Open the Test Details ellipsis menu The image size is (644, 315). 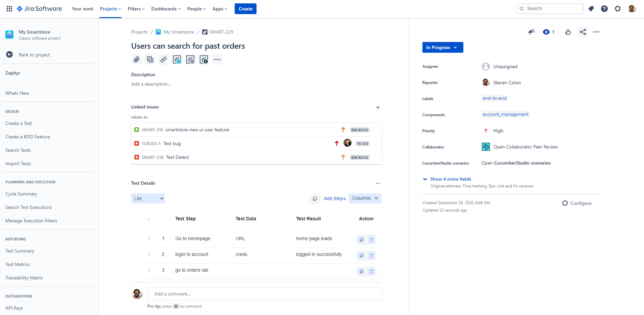coord(378,183)
